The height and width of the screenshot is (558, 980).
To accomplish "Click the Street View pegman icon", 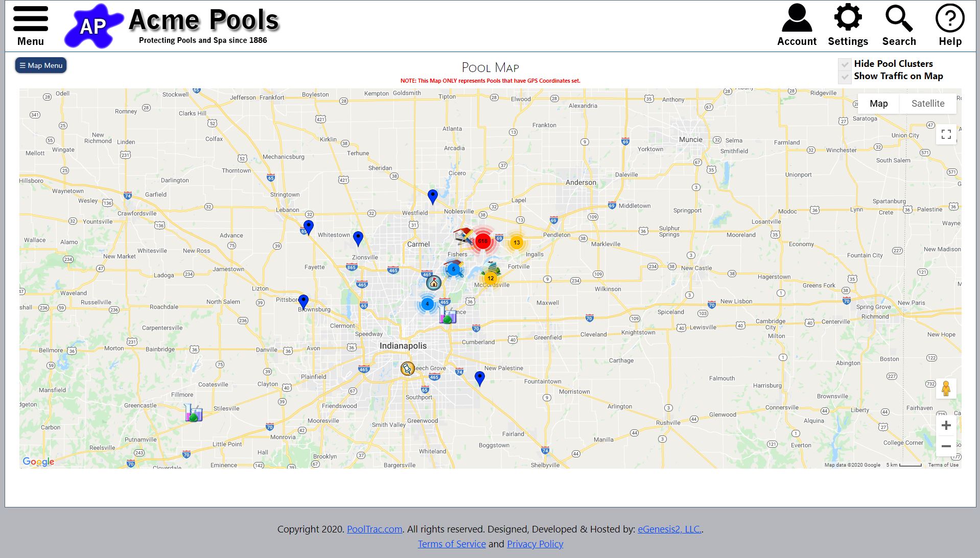I will tap(946, 389).
